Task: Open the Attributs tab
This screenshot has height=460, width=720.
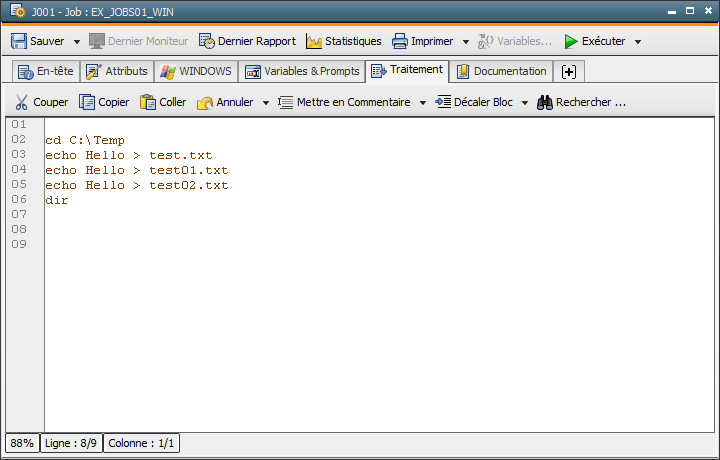Action: (x=117, y=72)
